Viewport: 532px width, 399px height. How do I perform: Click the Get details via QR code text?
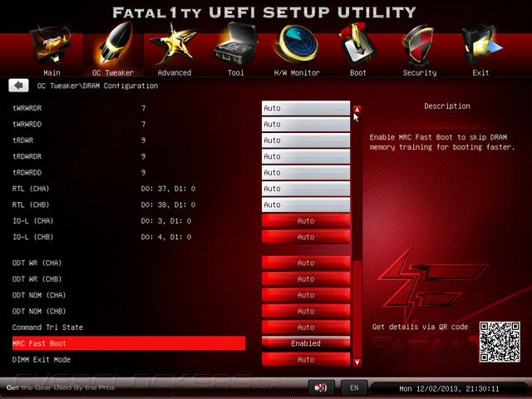coord(420,327)
